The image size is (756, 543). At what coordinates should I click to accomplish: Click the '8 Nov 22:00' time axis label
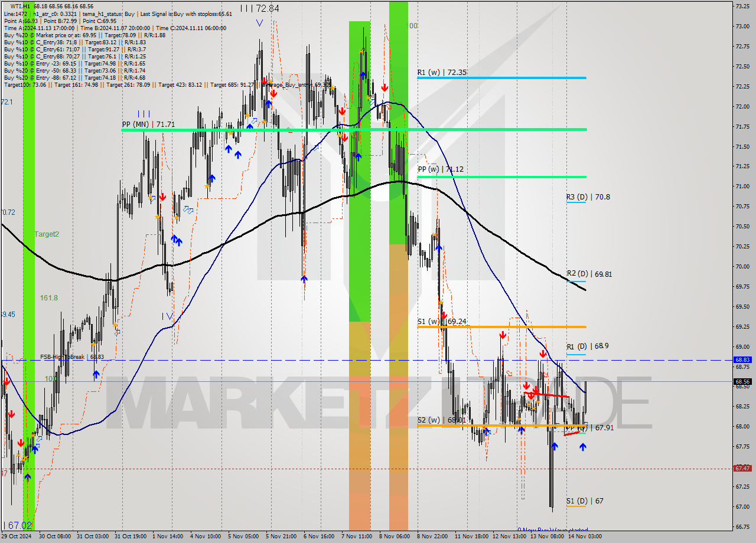(x=432, y=537)
